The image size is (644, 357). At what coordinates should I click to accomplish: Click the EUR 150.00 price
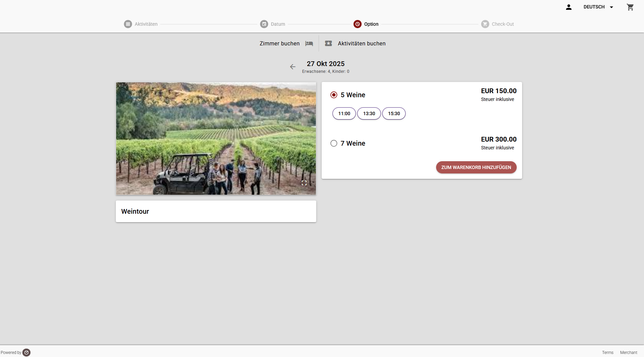pos(499,91)
